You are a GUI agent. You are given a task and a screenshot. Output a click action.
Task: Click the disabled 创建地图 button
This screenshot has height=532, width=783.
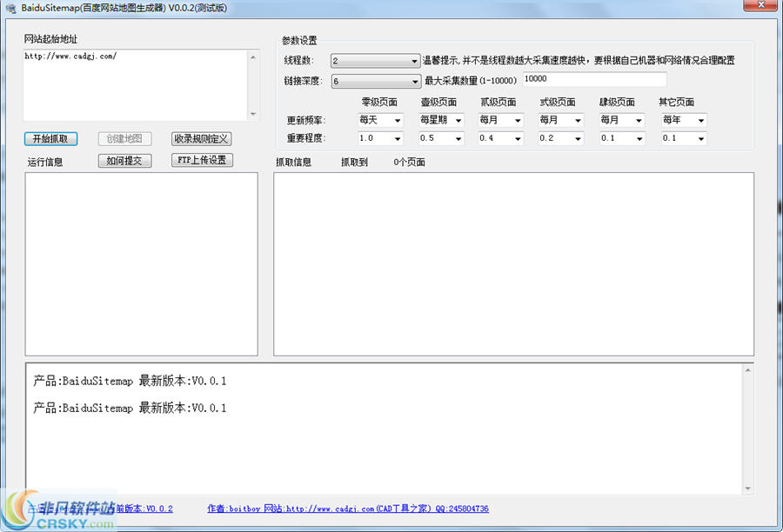(124, 139)
